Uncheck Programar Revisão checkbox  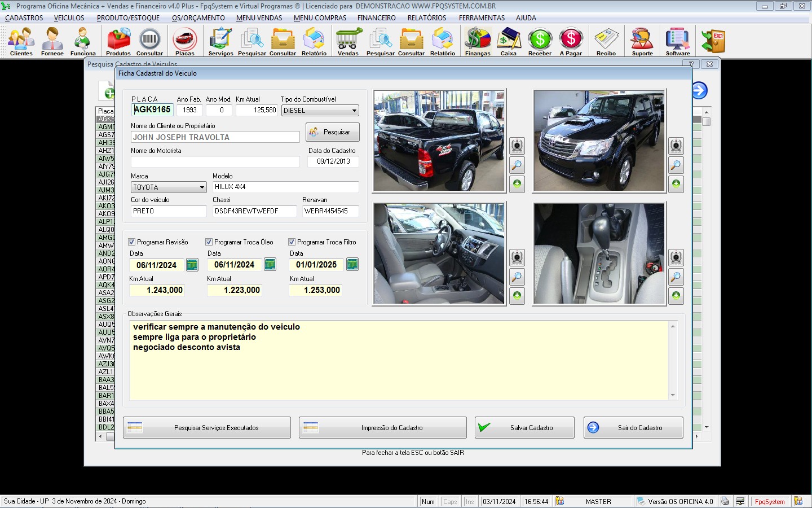tap(132, 242)
